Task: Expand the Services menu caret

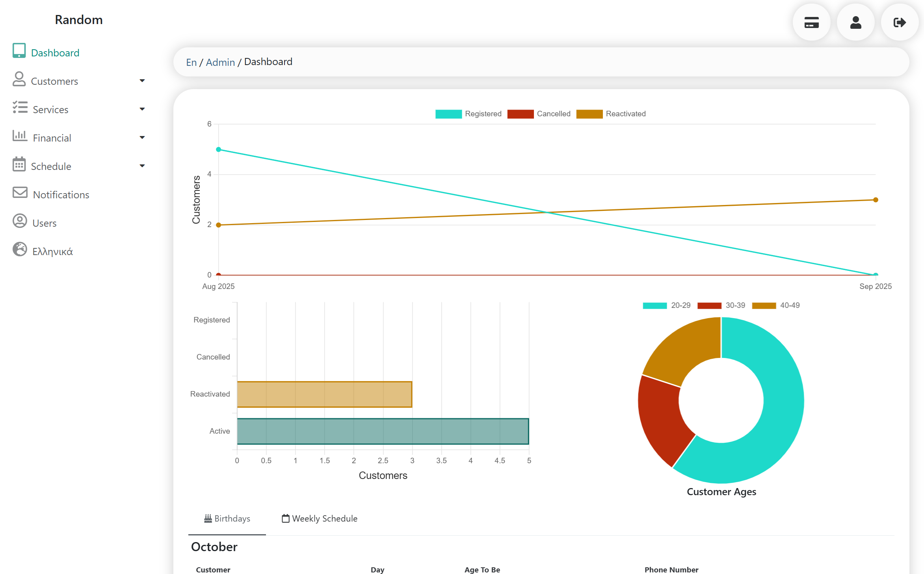Action: point(142,109)
